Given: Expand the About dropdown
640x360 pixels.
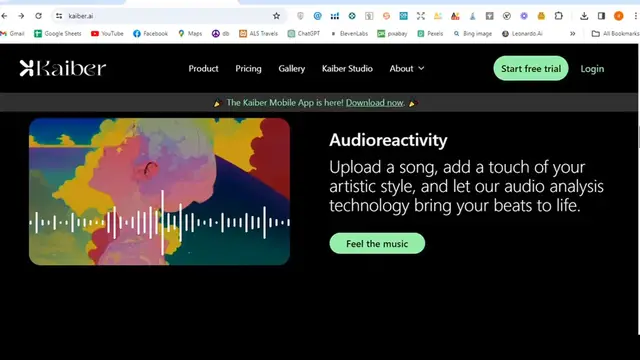Looking at the screenshot, I should [x=407, y=69].
